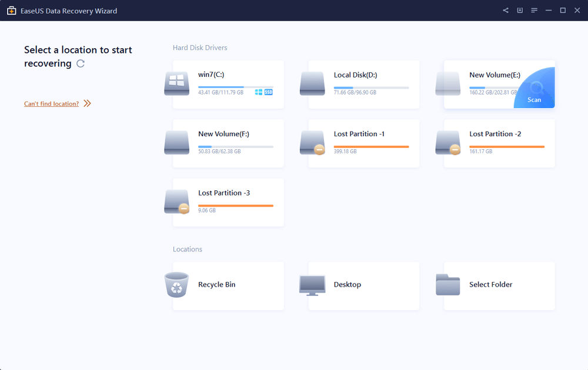Screen dimensions: 588x370
Task: Click the 'Lost Partition -1' label
Action: (x=359, y=134)
